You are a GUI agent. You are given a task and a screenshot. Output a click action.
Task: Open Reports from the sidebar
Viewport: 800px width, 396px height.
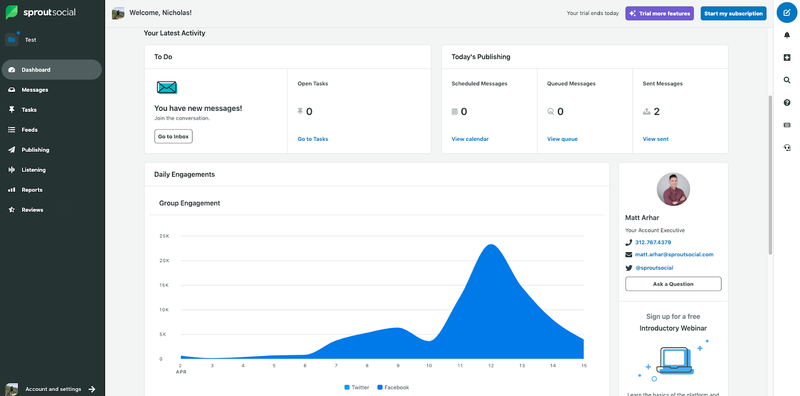point(52,190)
